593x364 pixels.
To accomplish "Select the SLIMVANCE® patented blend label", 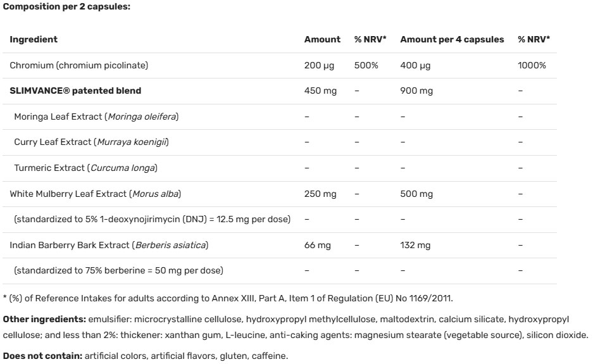I will click(75, 91).
